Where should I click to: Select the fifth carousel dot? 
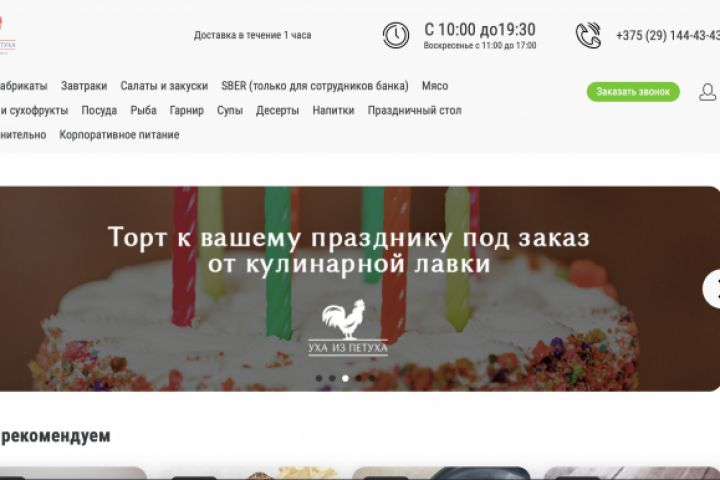tap(372, 378)
